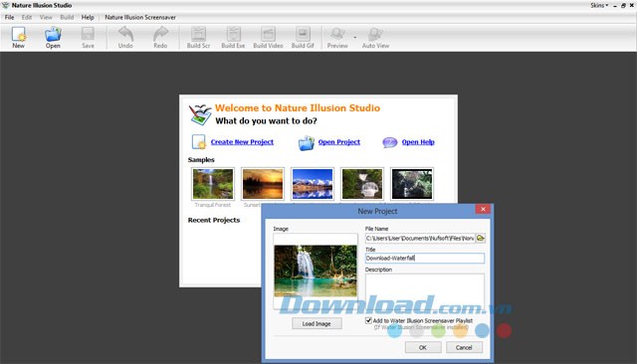Image resolution: width=637 pixels, height=364 pixels.
Task: Open the sunset sample thumbnail
Action: tap(263, 184)
